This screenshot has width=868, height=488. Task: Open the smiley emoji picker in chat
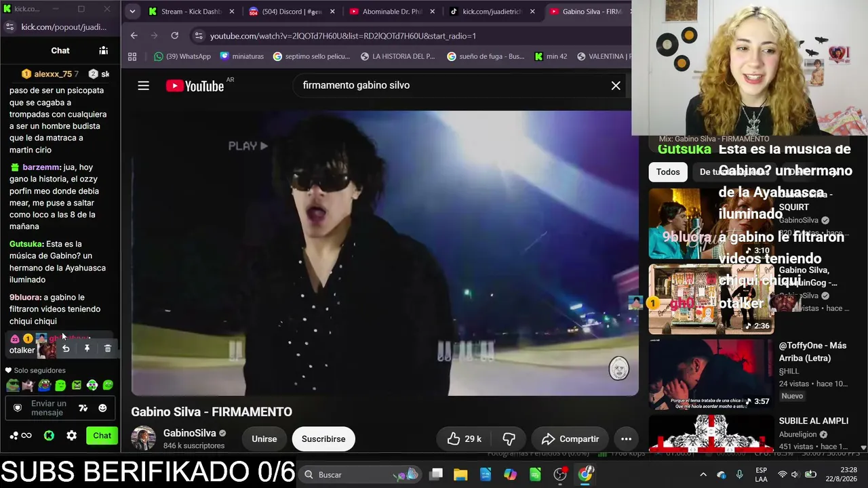pos(102,408)
